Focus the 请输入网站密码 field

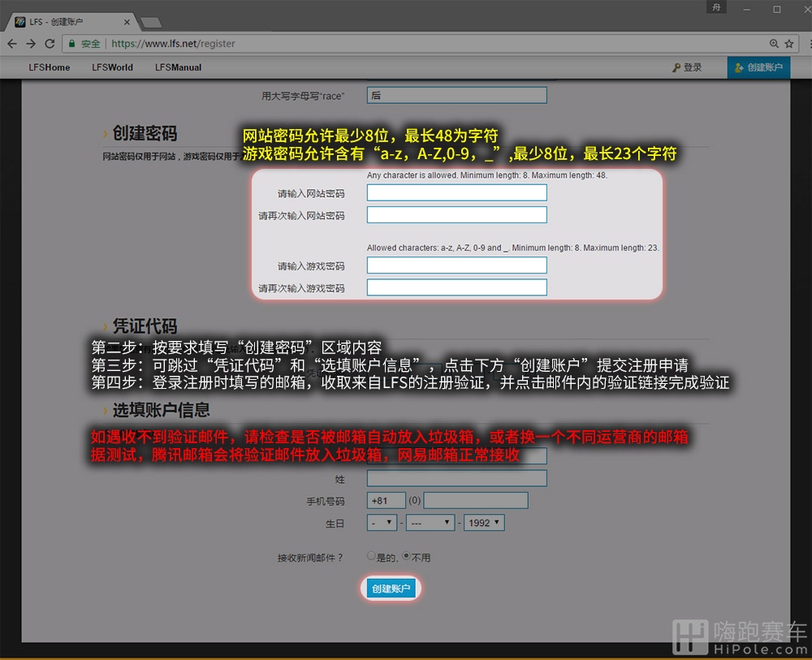pos(456,192)
